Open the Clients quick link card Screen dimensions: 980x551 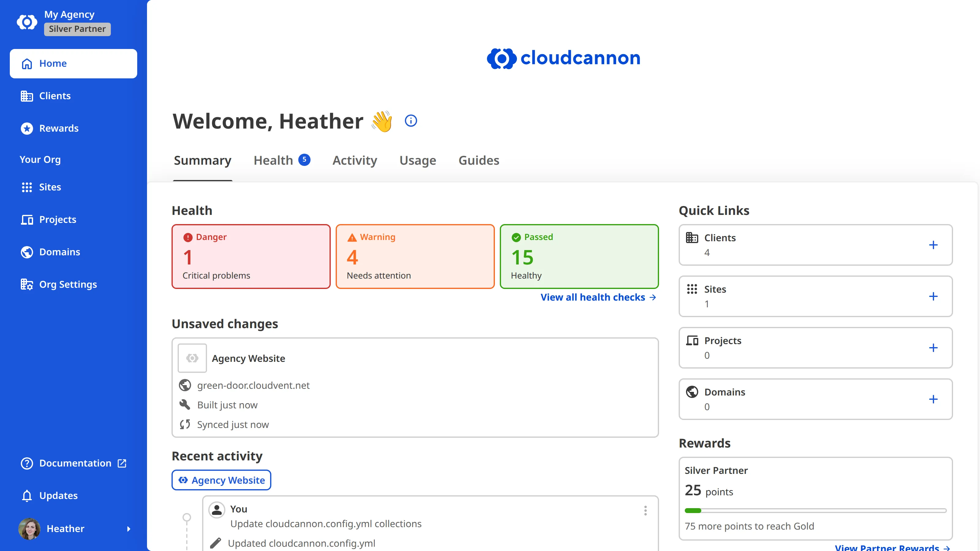pyautogui.click(x=816, y=245)
